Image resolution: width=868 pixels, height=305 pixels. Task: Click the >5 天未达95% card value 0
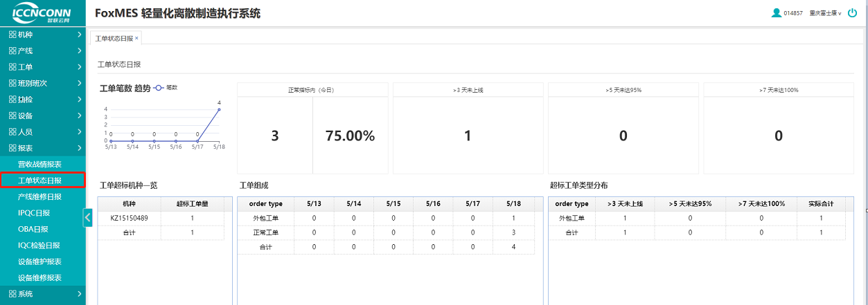point(623,136)
